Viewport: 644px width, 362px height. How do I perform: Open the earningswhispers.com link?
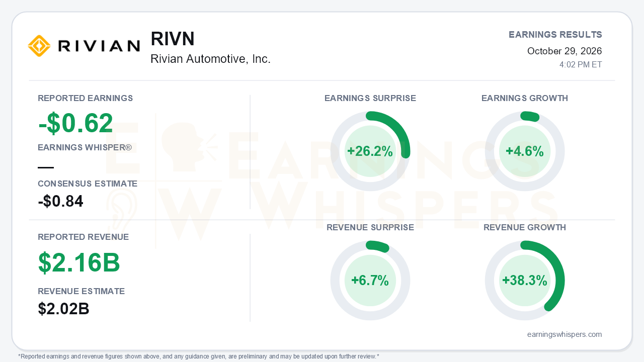(x=565, y=334)
